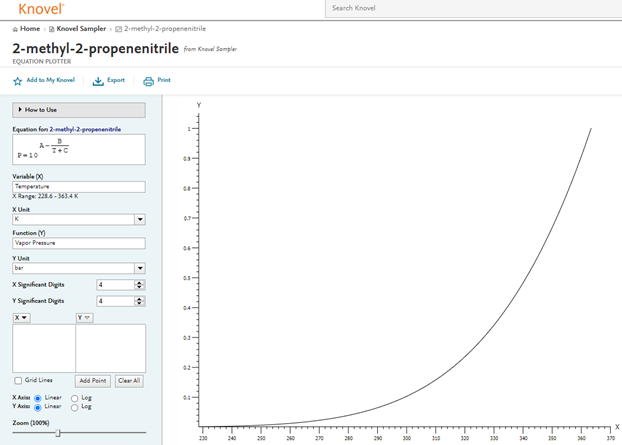The width and height of the screenshot is (622, 445).
Task: Select Linear scale for Y Axis
Action: click(38, 407)
